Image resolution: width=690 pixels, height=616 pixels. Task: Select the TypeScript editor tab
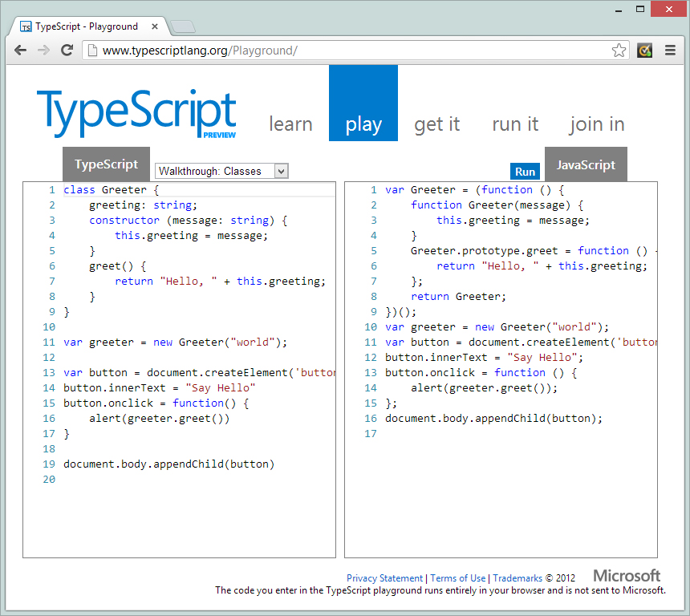(106, 164)
